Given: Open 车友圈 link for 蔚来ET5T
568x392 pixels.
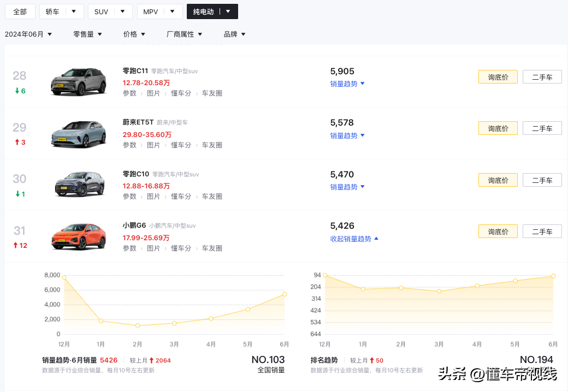Looking at the screenshot, I should click(212, 145).
